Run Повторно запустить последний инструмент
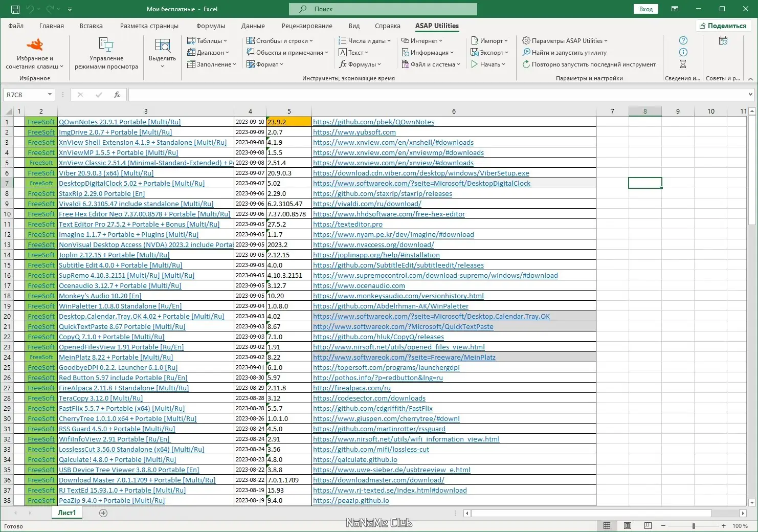 (589, 64)
